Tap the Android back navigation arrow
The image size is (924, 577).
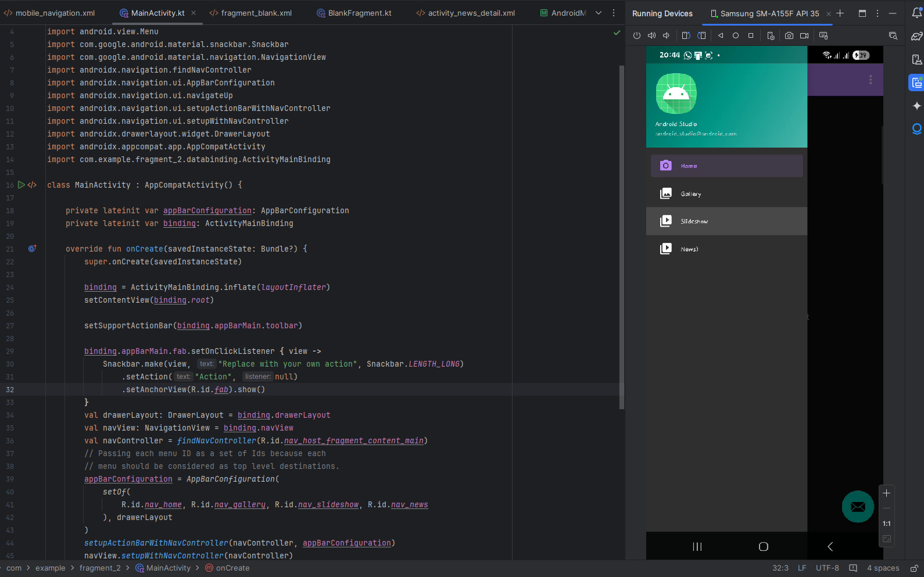(830, 546)
